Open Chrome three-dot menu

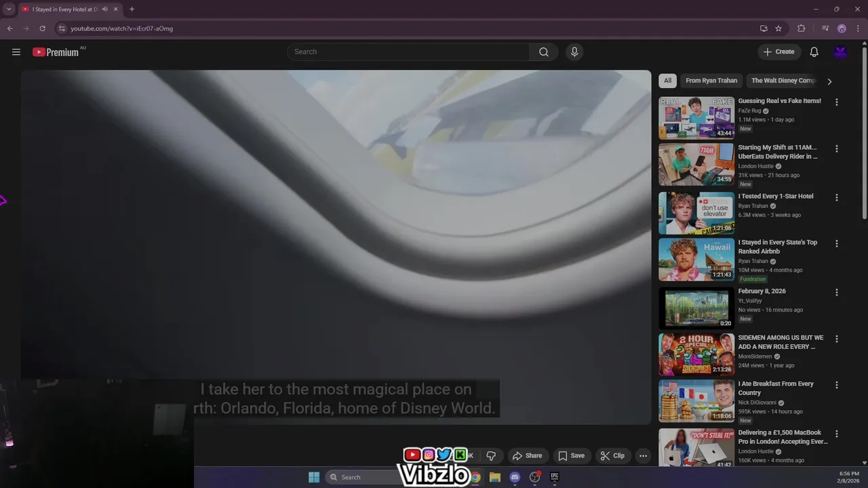click(x=857, y=28)
